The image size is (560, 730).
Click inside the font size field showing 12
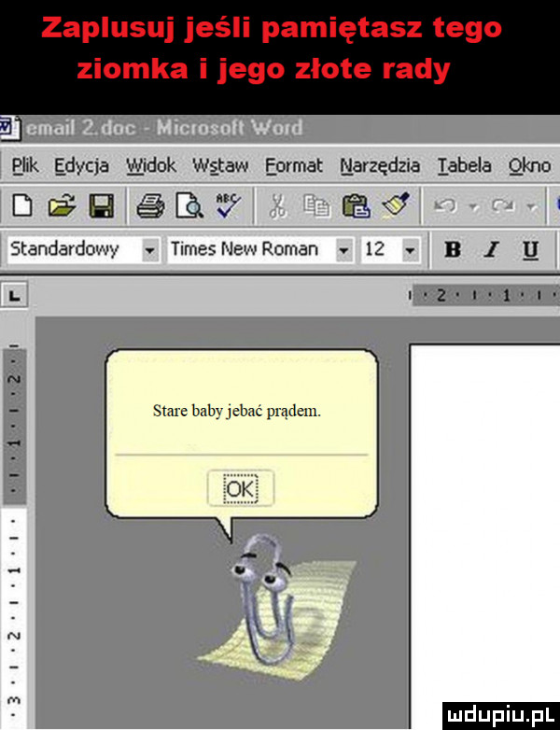point(381,250)
